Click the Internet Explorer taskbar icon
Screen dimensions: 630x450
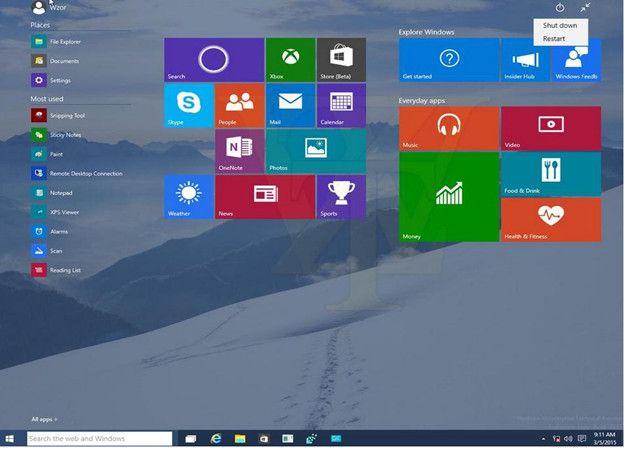point(216,439)
